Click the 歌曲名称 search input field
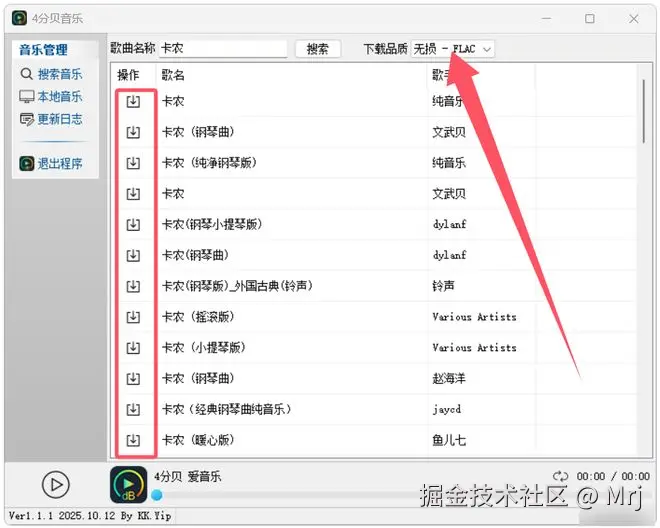 click(223, 49)
